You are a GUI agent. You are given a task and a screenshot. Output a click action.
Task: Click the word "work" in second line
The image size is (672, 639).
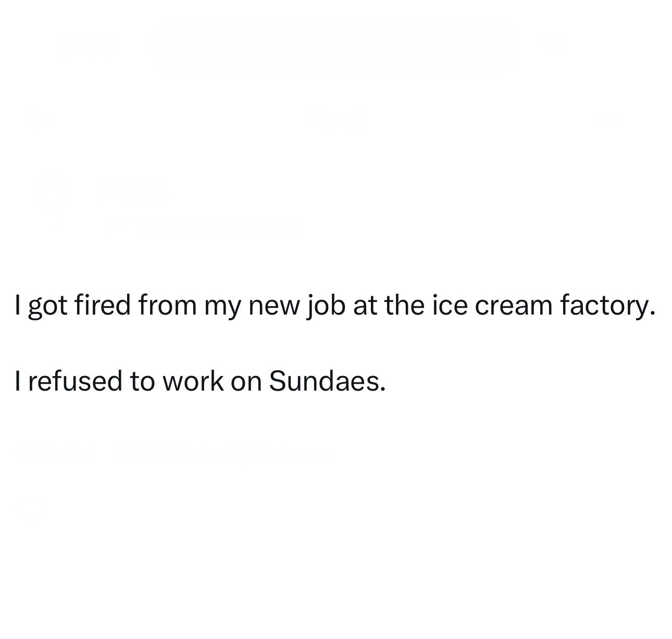pos(192,381)
